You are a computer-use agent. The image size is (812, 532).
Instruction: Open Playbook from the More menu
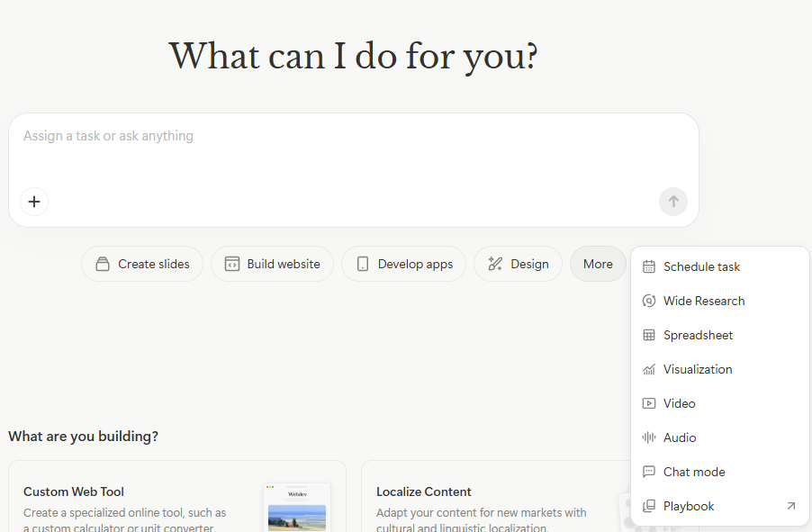click(689, 506)
